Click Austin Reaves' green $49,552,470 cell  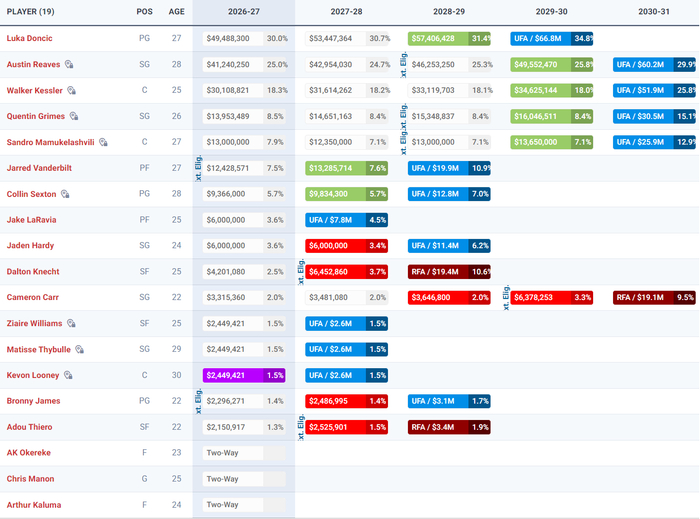552,64
